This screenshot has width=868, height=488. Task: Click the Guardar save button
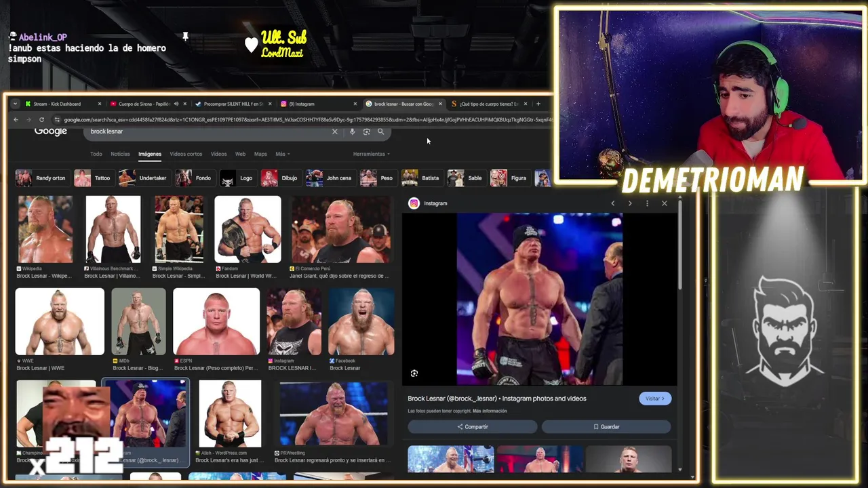(x=606, y=427)
